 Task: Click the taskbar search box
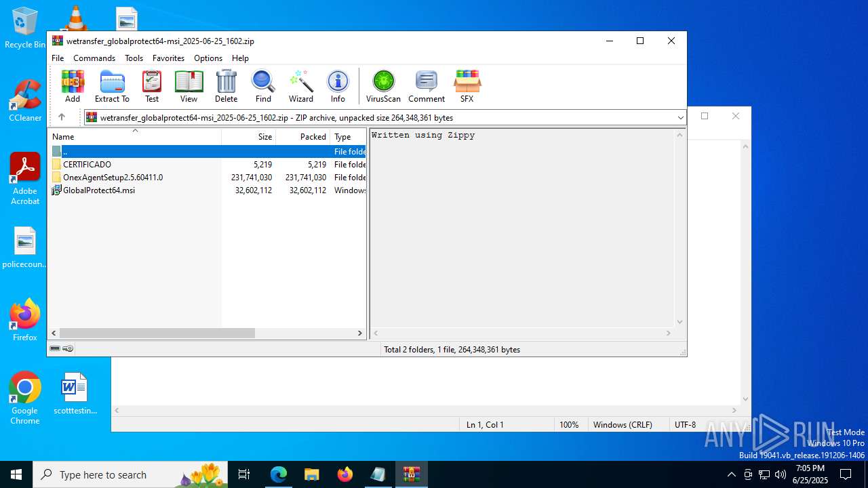coord(130,474)
